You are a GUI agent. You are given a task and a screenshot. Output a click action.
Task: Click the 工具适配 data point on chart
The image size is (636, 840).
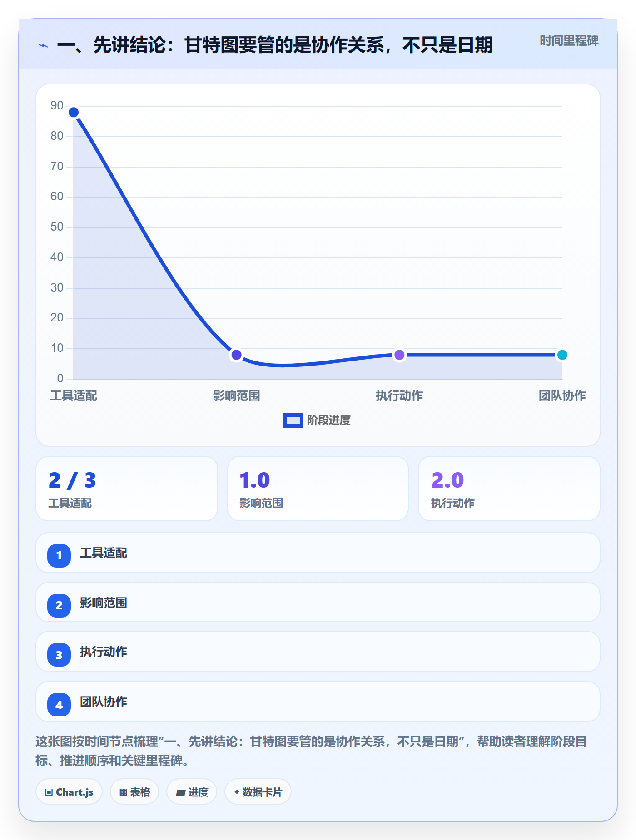[x=74, y=112]
